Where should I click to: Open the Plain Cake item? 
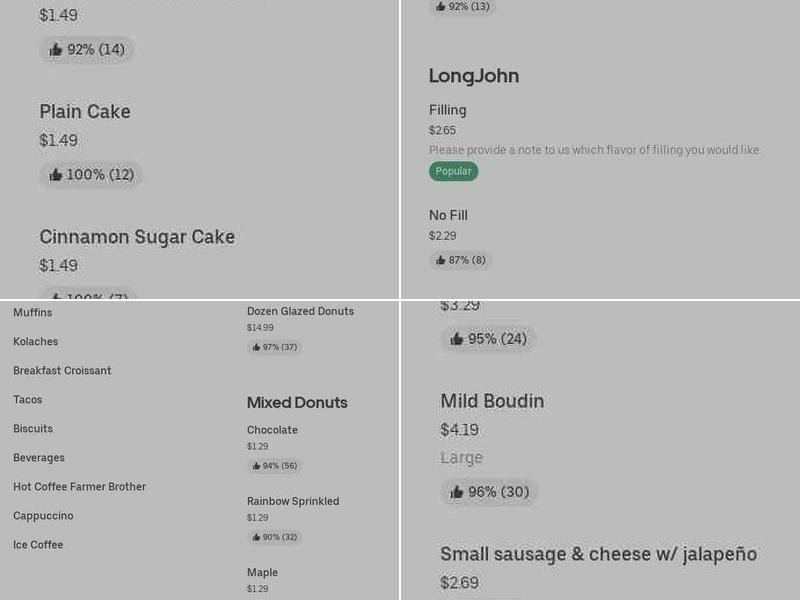[x=85, y=112]
